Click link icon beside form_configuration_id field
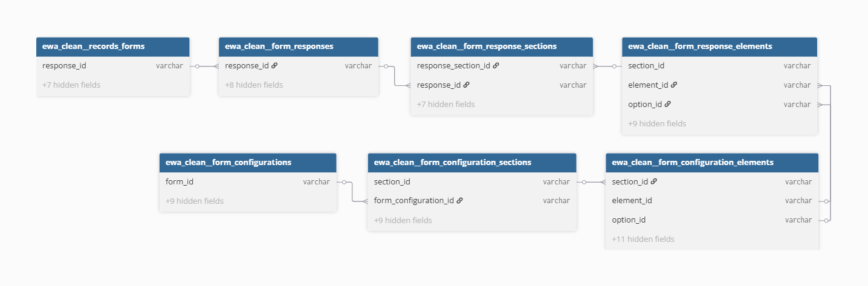The image size is (868, 286). [x=460, y=201]
